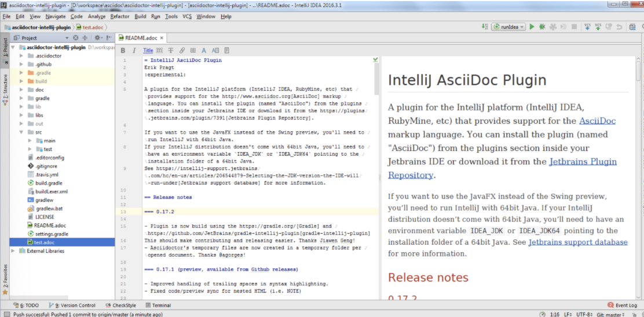Click test.adoc in the breadcrumb bar
The image size is (644, 317).
[89, 27]
